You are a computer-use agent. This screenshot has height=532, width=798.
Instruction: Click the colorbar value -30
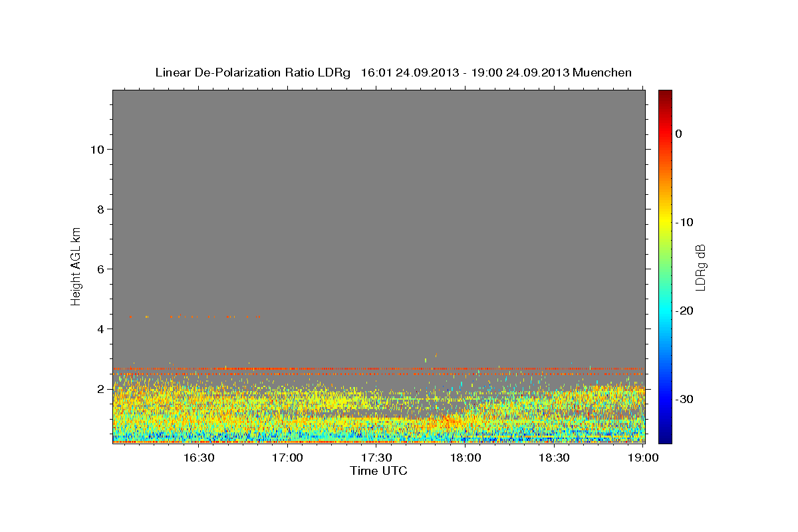685,399
